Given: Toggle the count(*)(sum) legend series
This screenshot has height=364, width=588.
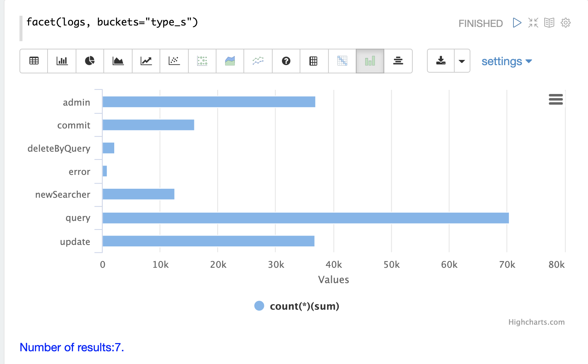Looking at the screenshot, I should 297,306.
